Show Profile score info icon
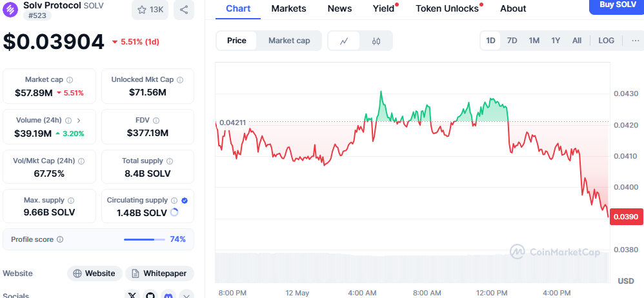 60,239
